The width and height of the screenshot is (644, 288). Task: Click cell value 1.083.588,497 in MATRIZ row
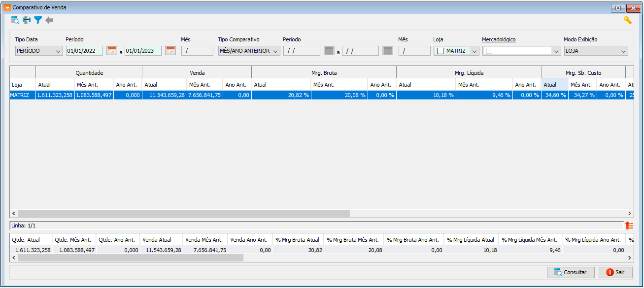pos(94,95)
